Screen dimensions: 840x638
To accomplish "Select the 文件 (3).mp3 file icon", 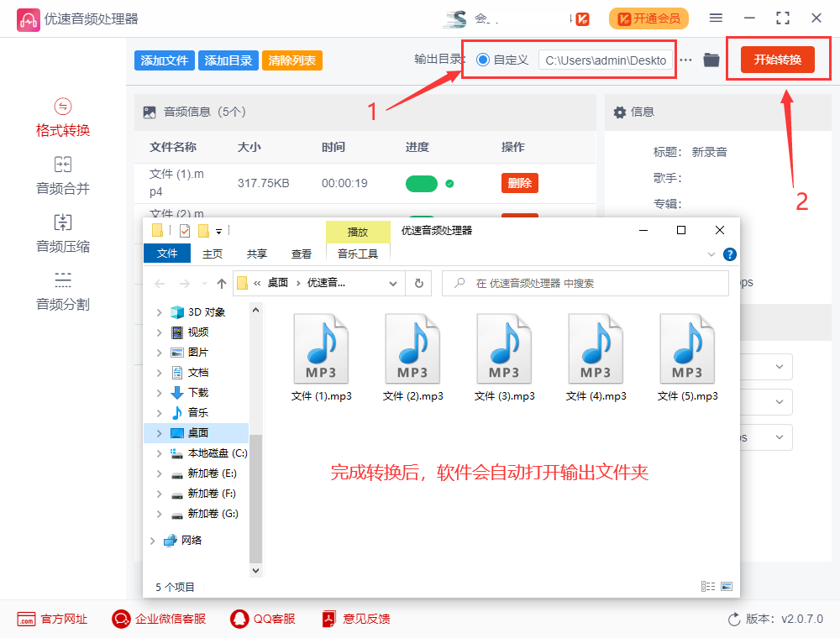I will click(x=505, y=348).
